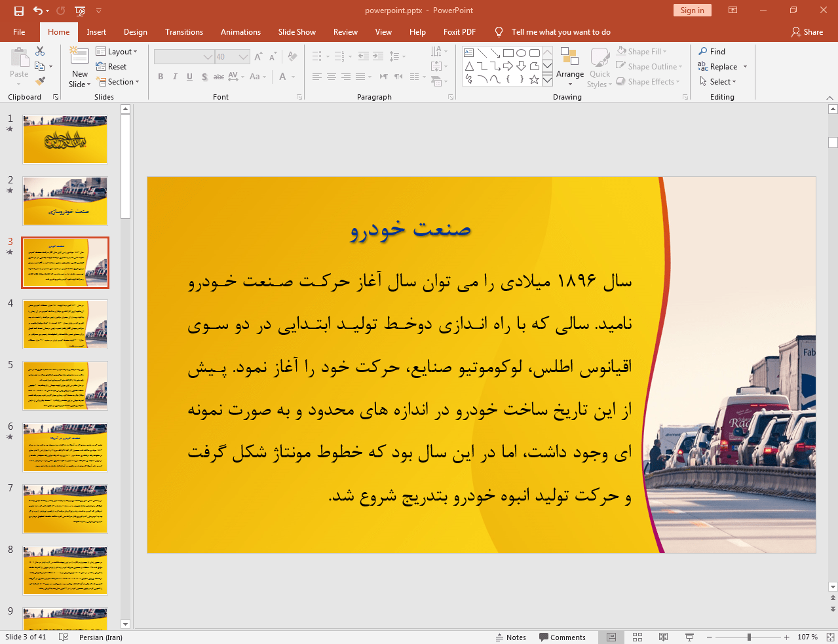Click Tell me what you want to do

pyautogui.click(x=560, y=31)
